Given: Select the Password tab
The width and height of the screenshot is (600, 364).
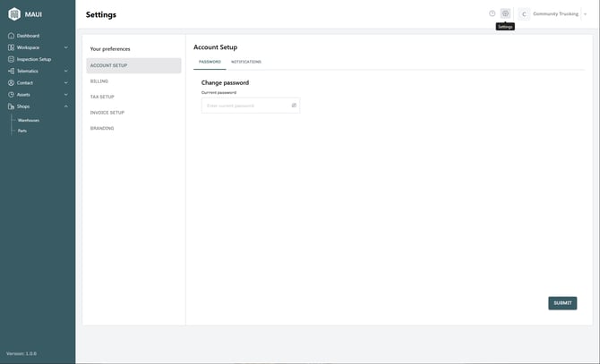Looking at the screenshot, I should pos(210,62).
